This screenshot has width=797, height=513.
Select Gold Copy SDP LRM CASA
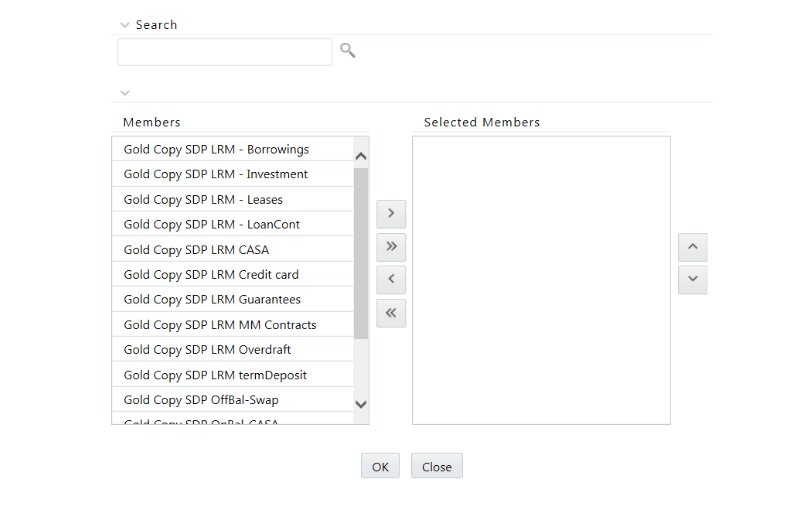[x=232, y=250]
